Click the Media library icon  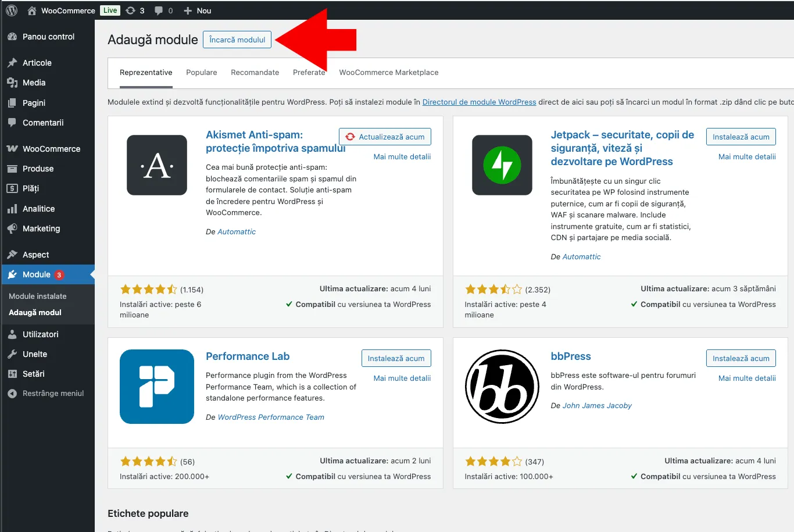(x=12, y=83)
